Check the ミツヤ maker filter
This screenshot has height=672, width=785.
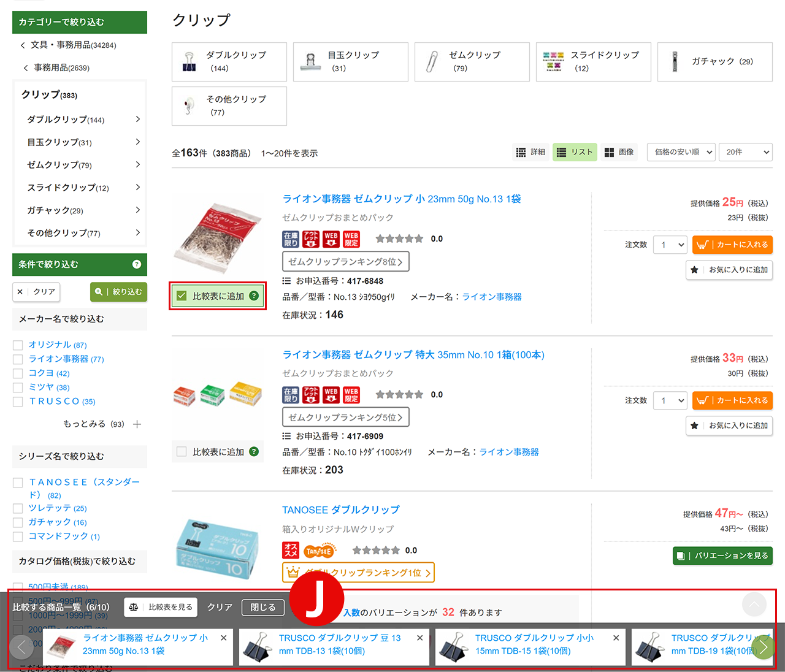coord(18,388)
